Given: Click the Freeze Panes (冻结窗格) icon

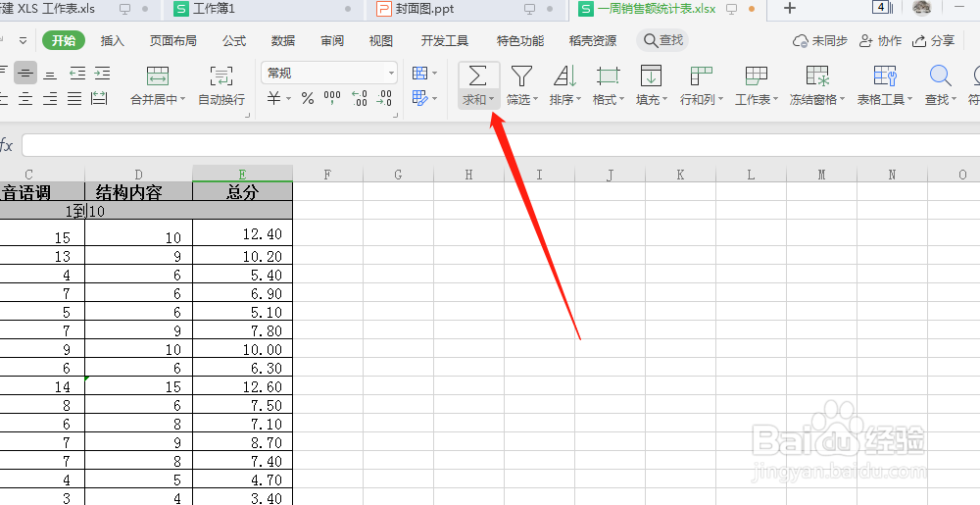Looking at the screenshot, I should [x=817, y=76].
